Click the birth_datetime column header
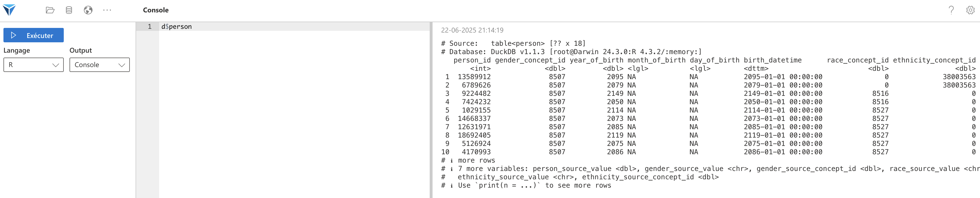Screen dimensions: 980x198 click(x=773, y=60)
